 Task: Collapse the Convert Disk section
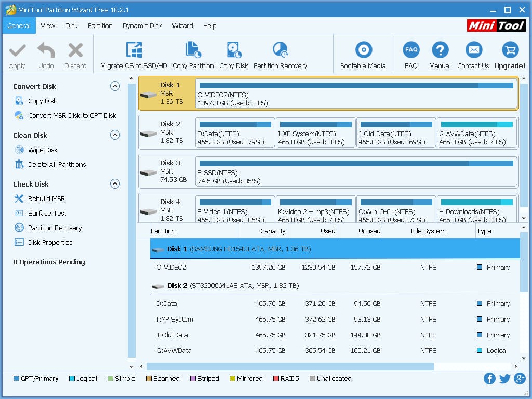(115, 86)
